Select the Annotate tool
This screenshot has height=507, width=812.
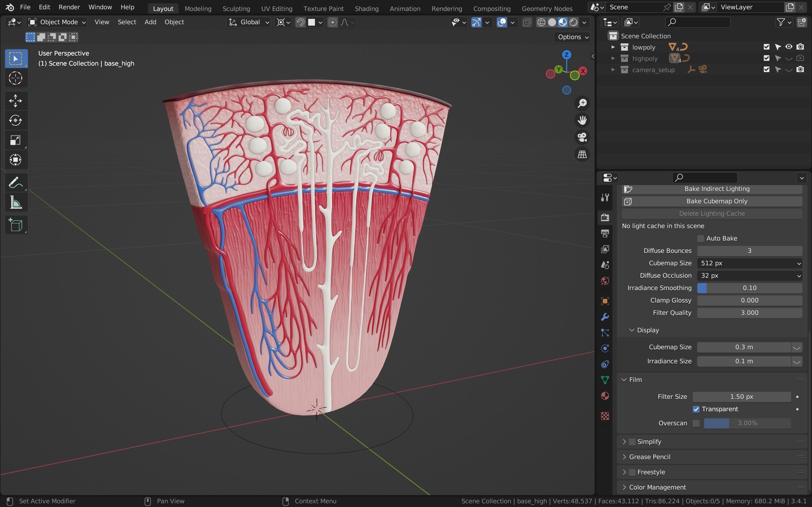point(16,183)
